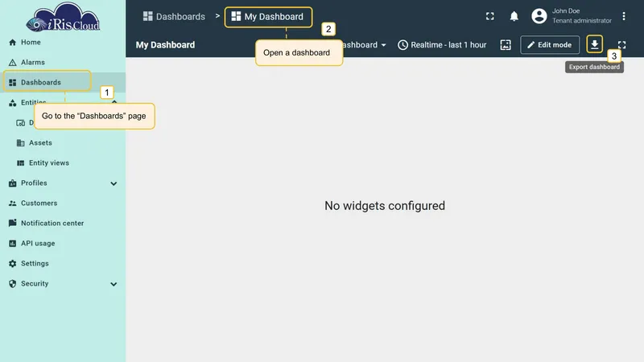Open Notification center
The image size is (644, 362).
(x=63, y=224)
